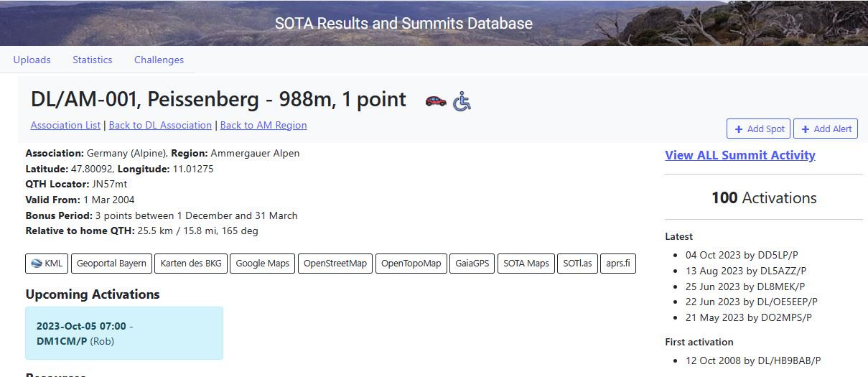Open Karten des BKG map
Image resolution: width=868 pixels, height=377 pixels.
click(x=191, y=264)
